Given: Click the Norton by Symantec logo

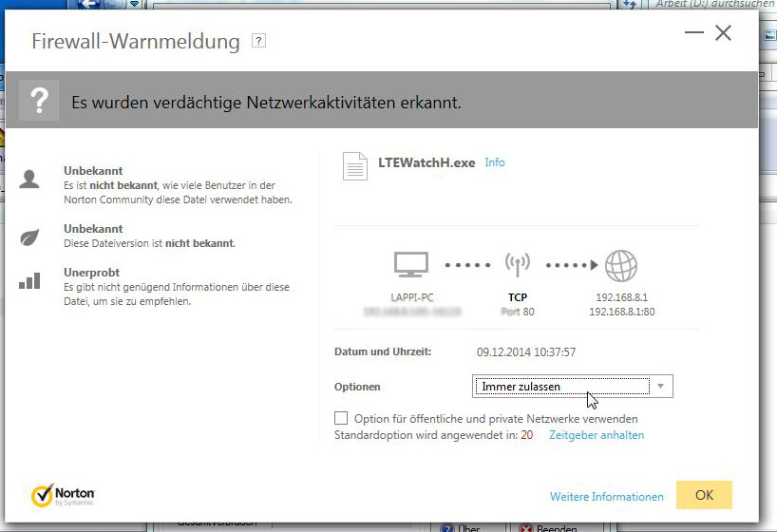Looking at the screenshot, I should coord(63,495).
